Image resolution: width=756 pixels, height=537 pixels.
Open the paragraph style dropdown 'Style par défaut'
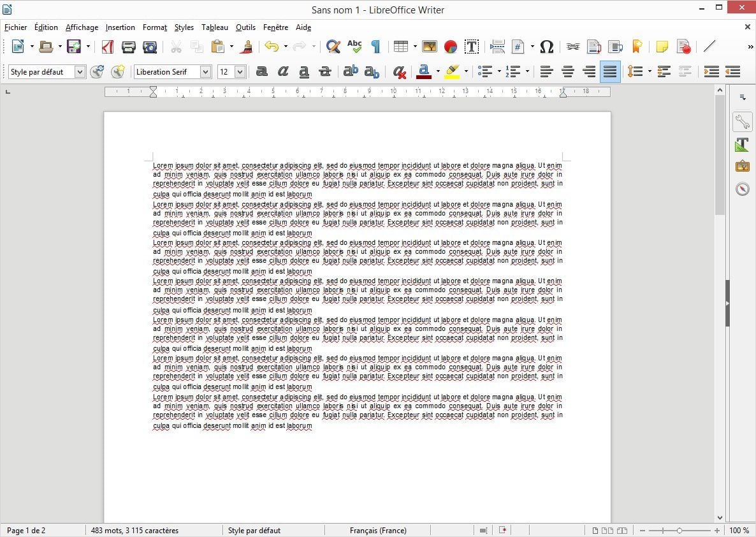point(80,72)
